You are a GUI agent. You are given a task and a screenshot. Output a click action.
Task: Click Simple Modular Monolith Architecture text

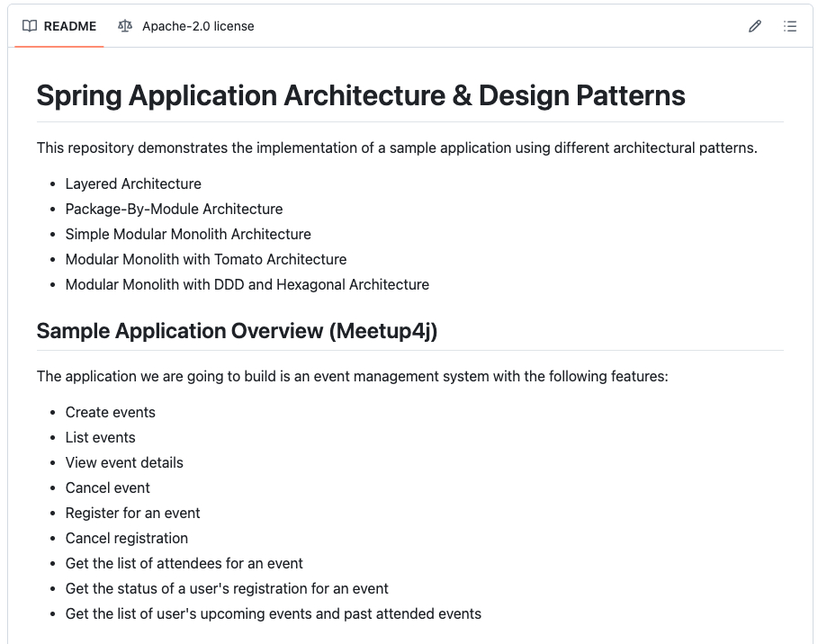pos(188,234)
